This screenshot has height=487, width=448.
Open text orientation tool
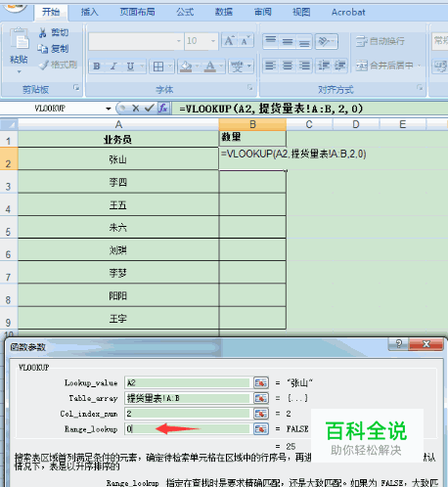(x=327, y=41)
